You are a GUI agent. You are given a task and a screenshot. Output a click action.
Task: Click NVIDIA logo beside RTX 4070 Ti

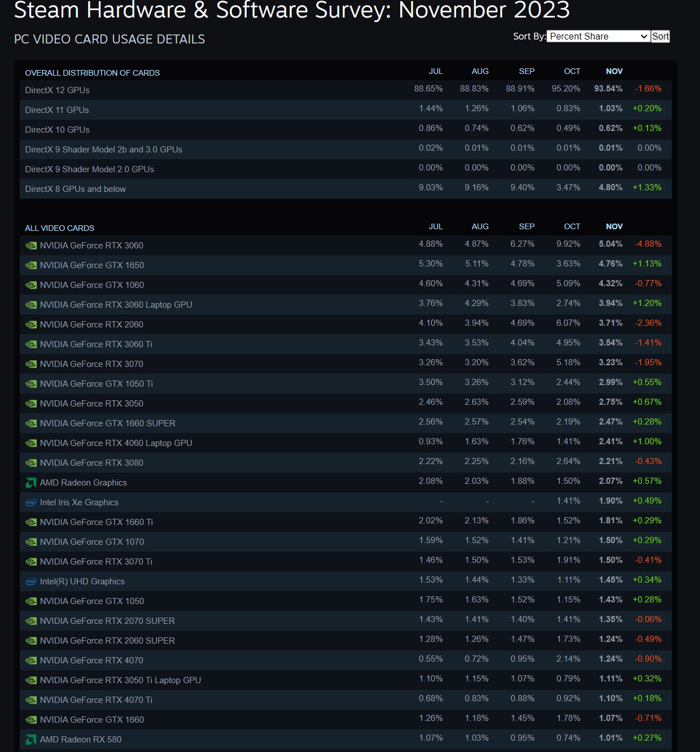31,700
